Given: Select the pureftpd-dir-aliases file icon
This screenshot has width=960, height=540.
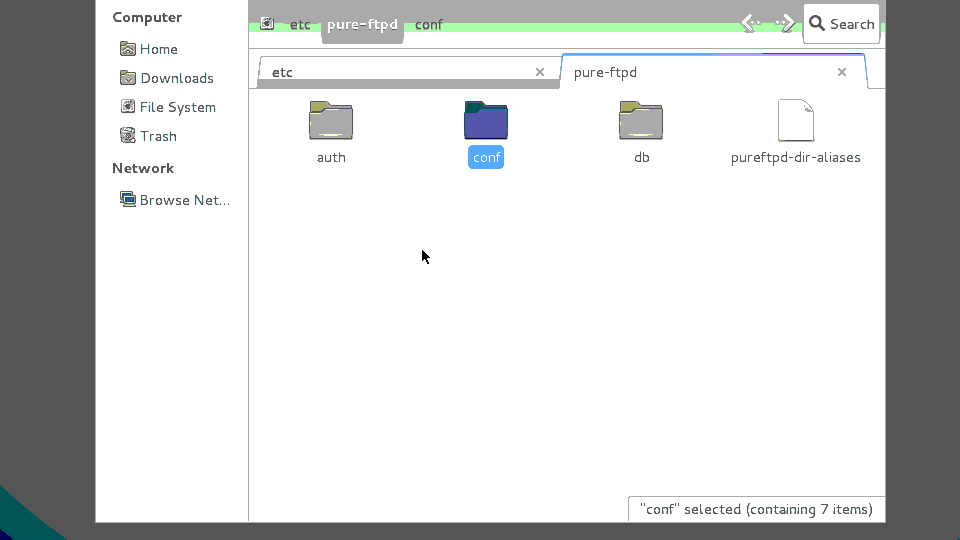Looking at the screenshot, I should click(x=796, y=121).
